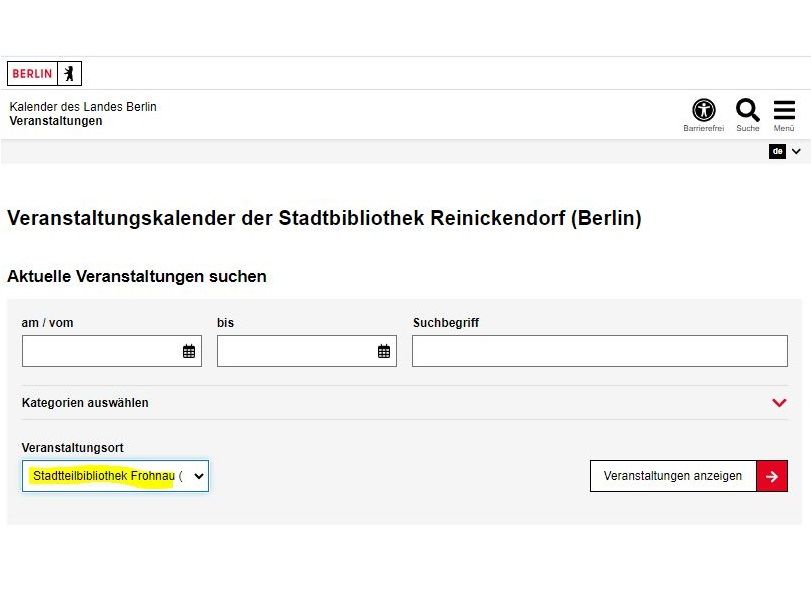Screen dimensions: 811x600
Task: Click the red chevron beside Kategorien auswählen
Action: pos(779,402)
